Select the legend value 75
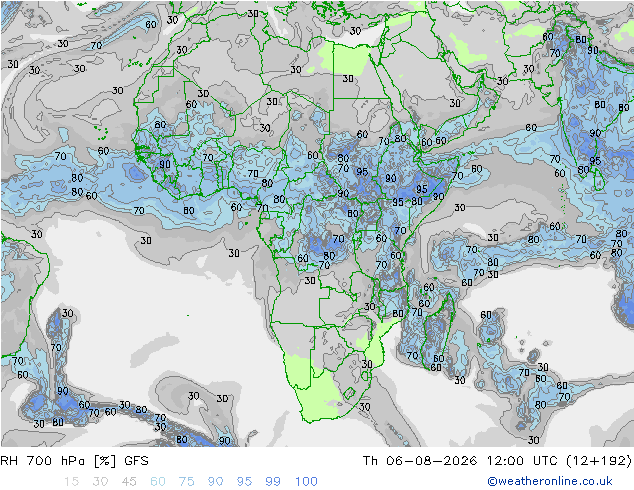This screenshot has width=634, height=490. (x=186, y=482)
